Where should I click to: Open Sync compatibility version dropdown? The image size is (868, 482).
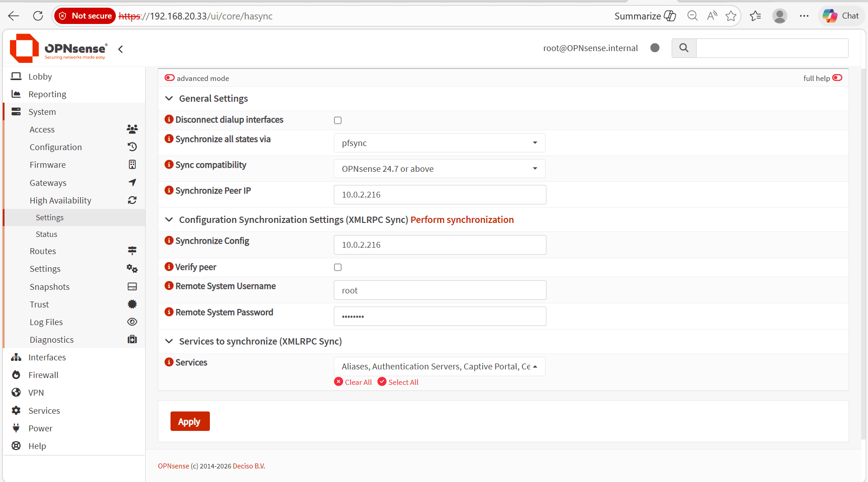click(x=439, y=169)
